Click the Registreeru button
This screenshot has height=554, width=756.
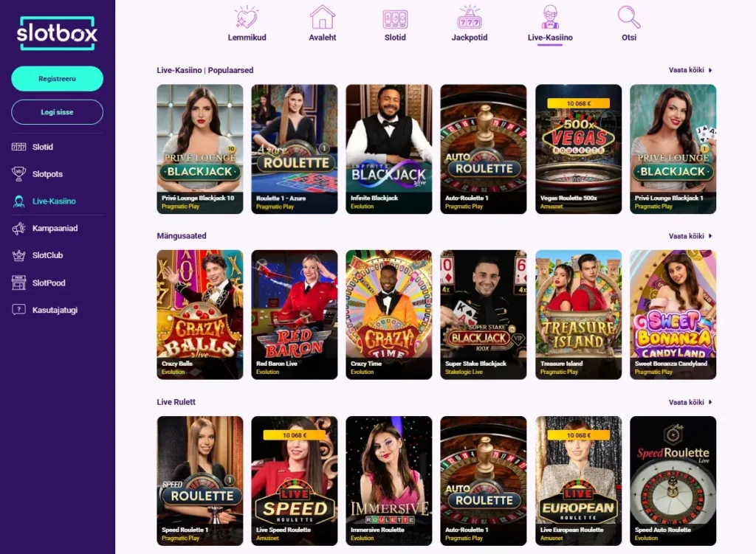coord(57,78)
